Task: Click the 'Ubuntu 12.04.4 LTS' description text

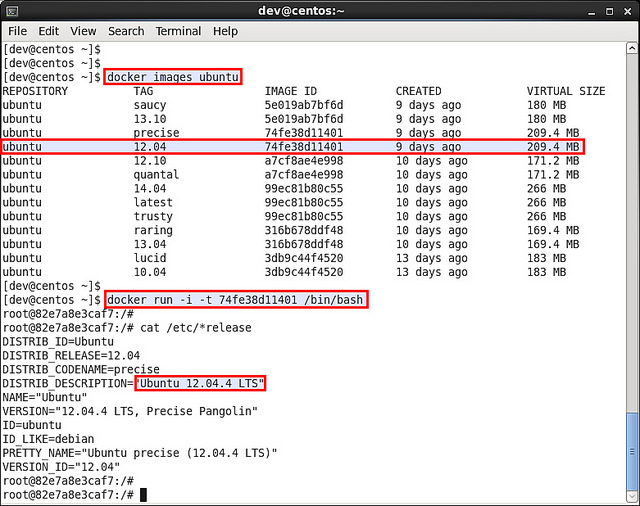Action: [202, 384]
